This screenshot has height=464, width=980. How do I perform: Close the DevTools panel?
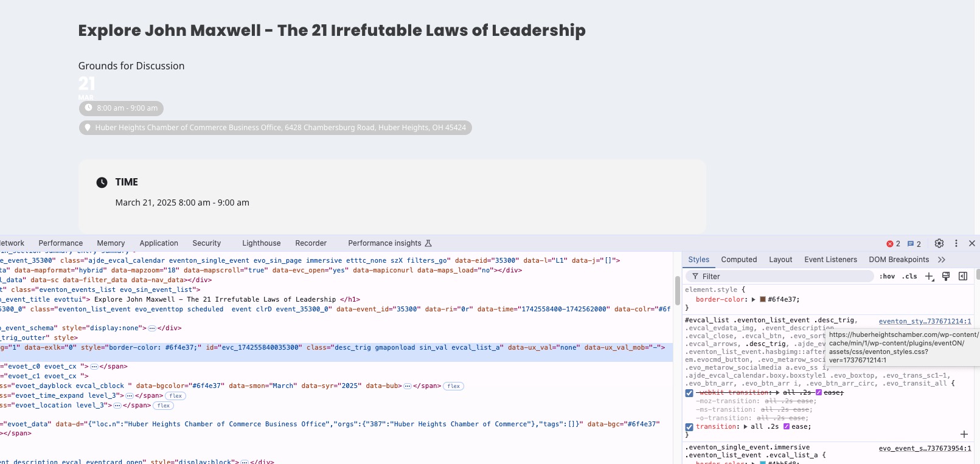(x=972, y=243)
